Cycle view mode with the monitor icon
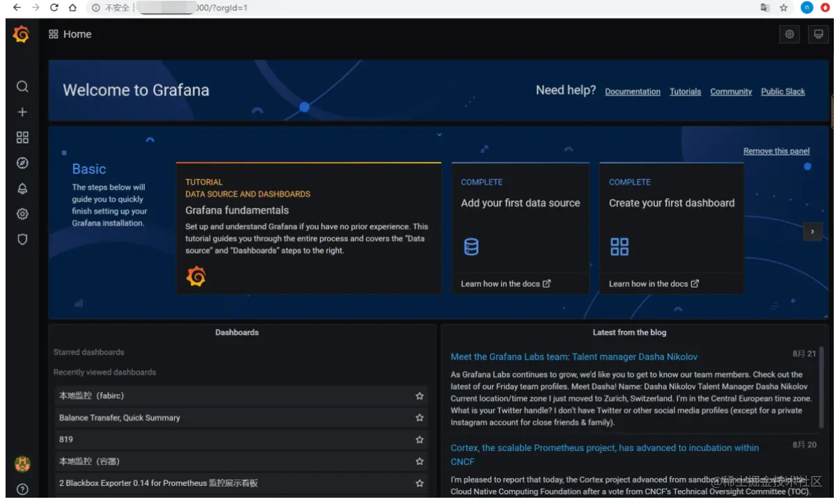This screenshot has height=504, width=838. pyautogui.click(x=818, y=34)
